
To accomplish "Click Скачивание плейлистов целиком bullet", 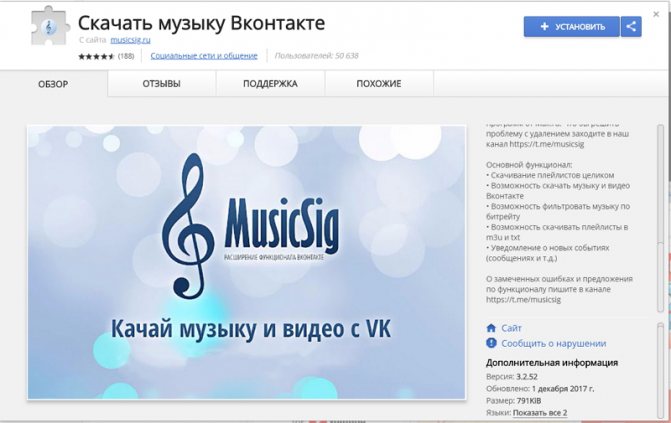I will (550, 175).
